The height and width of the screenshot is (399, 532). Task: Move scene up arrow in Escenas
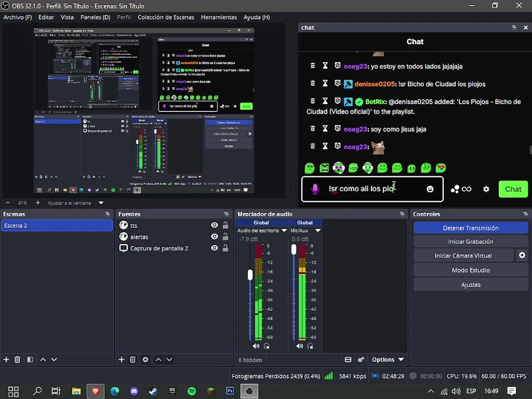point(43,359)
